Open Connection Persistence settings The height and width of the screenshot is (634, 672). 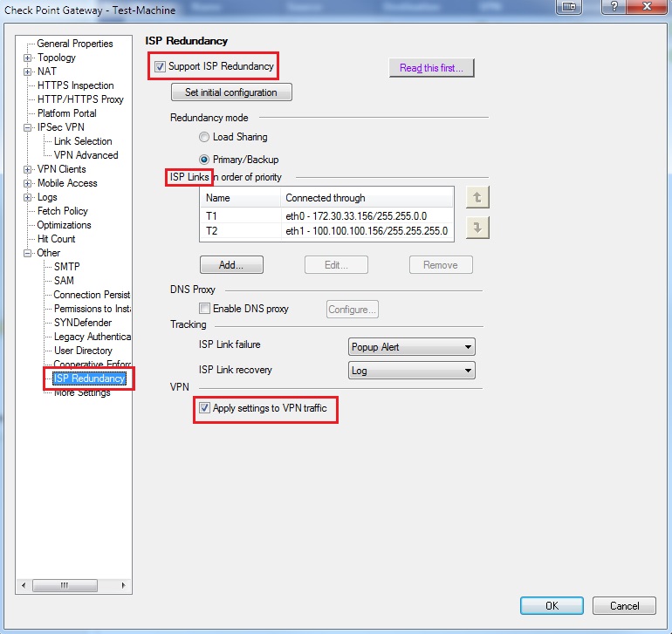(92, 295)
